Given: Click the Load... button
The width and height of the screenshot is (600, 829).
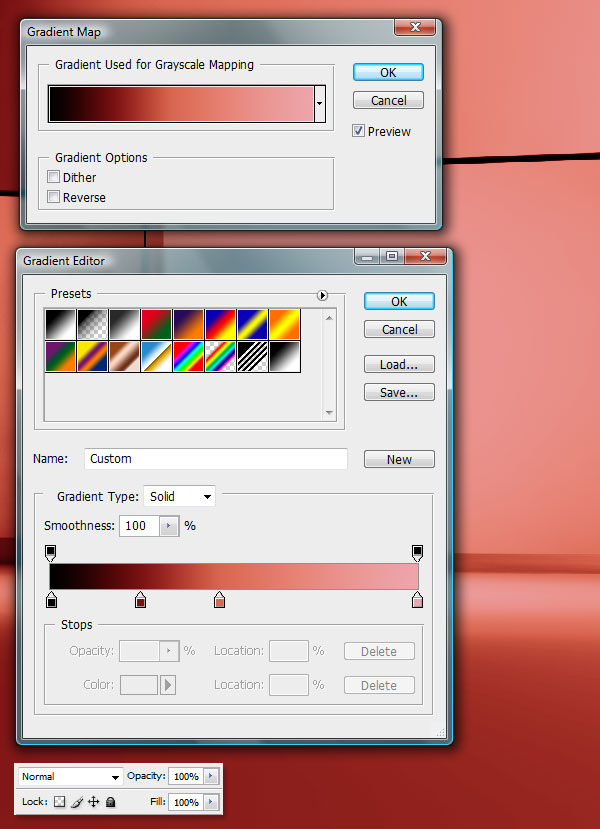Looking at the screenshot, I should tap(399, 364).
